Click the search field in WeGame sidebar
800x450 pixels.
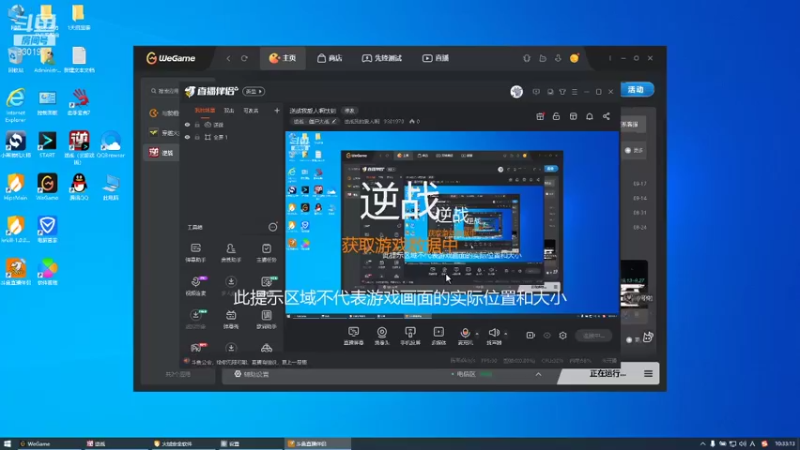[x=164, y=91]
